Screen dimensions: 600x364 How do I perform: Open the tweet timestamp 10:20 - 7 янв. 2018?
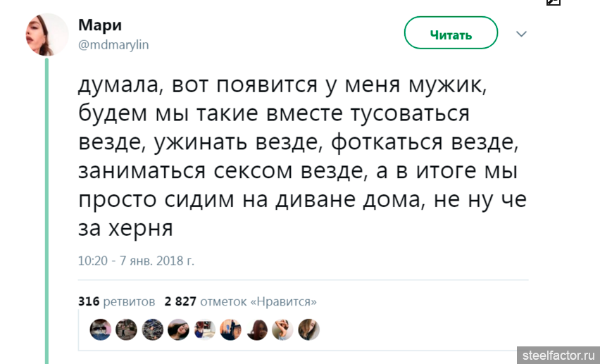tap(135, 261)
